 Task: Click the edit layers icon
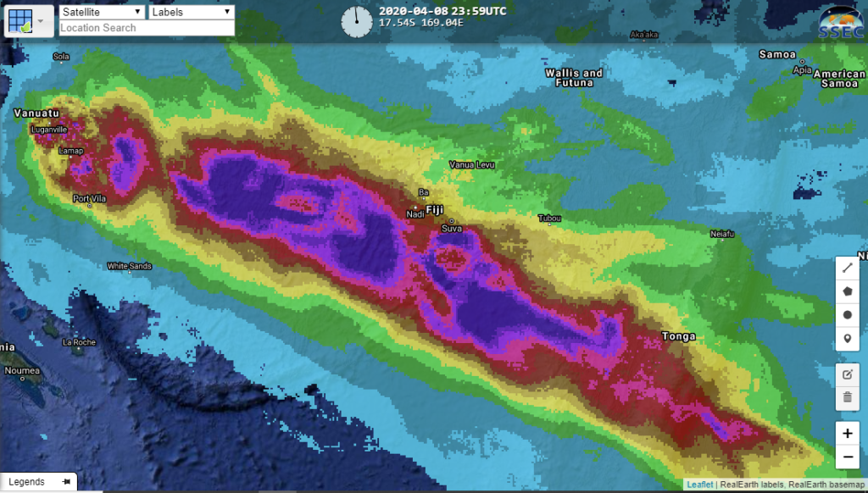click(848, 374)
